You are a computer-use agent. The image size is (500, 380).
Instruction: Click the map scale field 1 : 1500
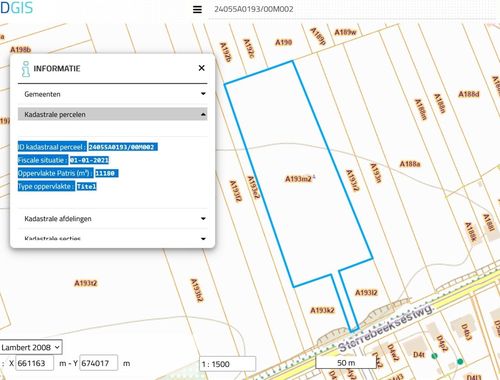coord(228,364)
